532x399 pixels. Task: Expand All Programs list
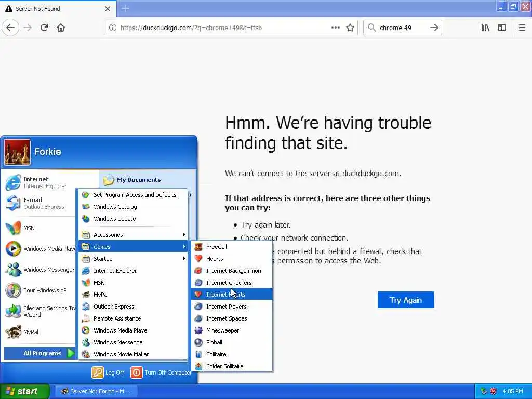(x=39, y=353)
